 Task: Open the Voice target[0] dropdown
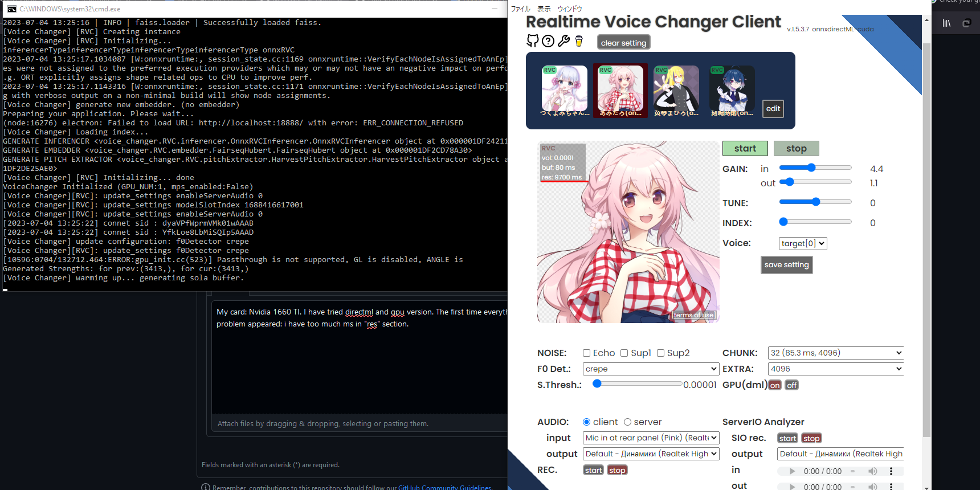tap(803, 243)
